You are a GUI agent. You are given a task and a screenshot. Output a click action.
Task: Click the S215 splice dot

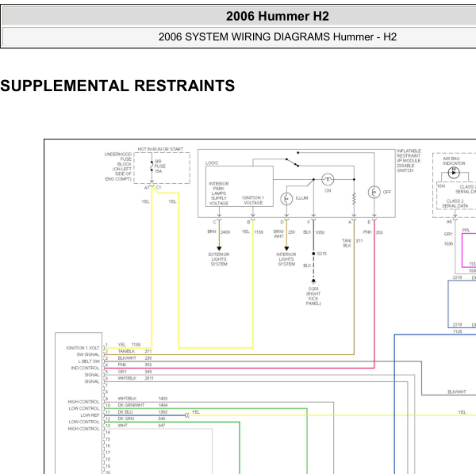313,254
